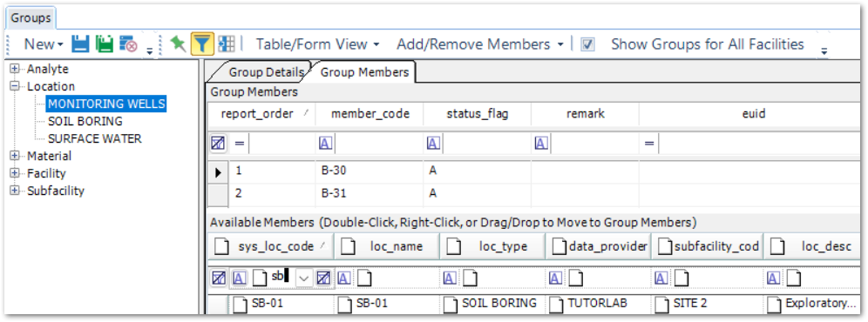Open the New dropdown menu
868x322 pixels.
click(44, 44)
